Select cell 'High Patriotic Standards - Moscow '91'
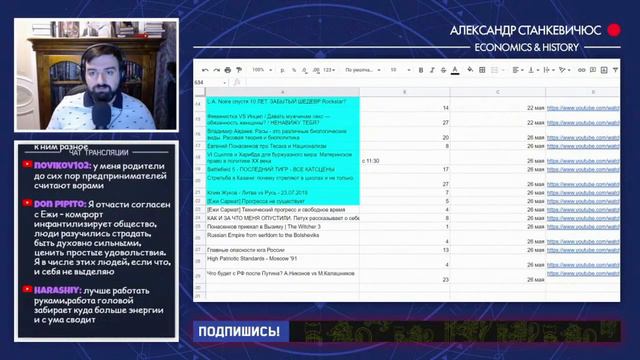This screenshot has width=640, height=360. click(282, 261)
